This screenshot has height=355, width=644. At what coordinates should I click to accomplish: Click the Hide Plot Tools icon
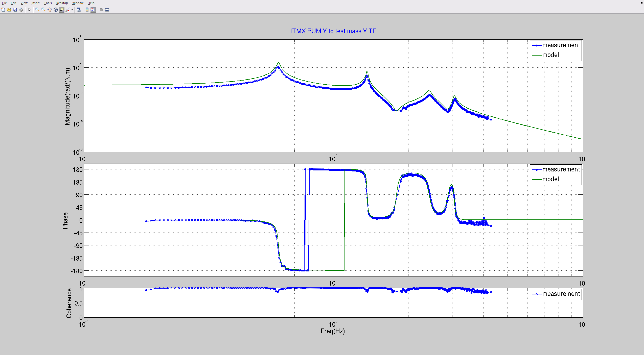101,10
